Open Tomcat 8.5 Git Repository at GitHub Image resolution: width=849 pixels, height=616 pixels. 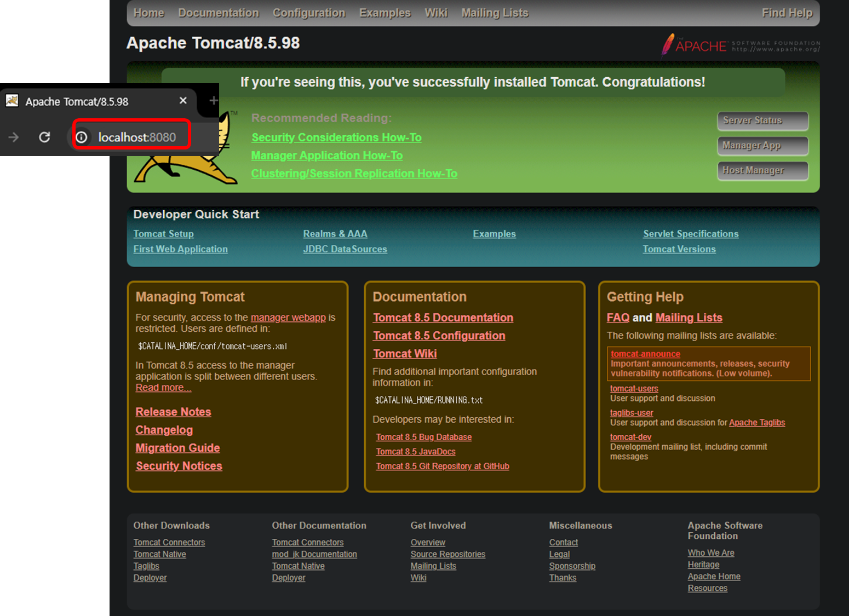coord(443,467)
